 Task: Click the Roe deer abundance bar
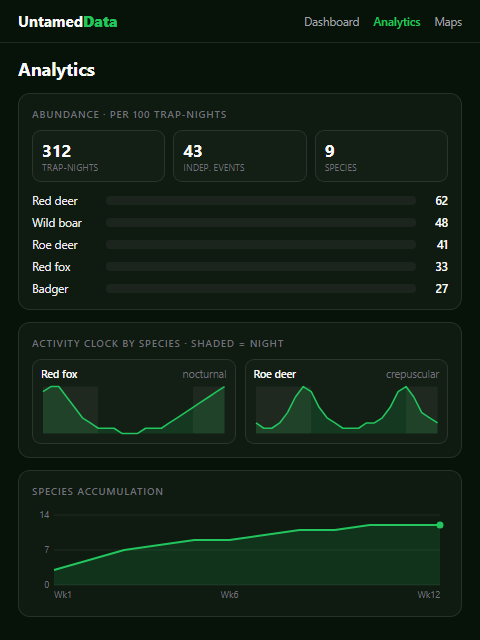tap(261, 244)
